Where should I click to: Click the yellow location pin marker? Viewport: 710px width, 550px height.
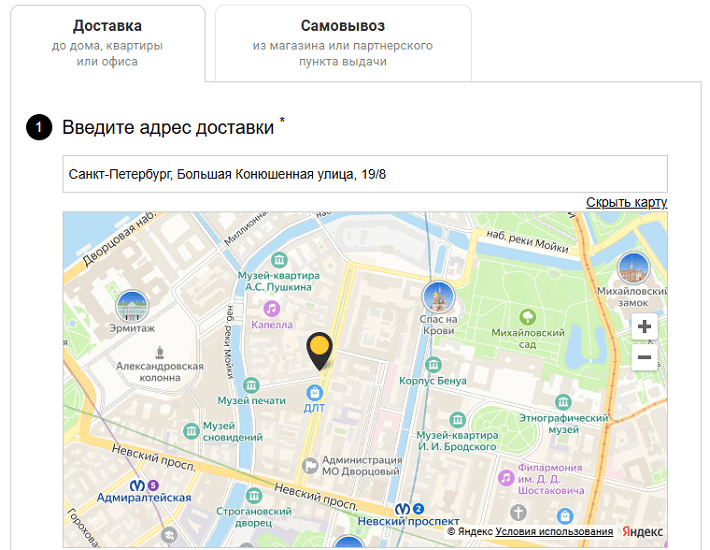pyautogui.click(x=319, y=351)
